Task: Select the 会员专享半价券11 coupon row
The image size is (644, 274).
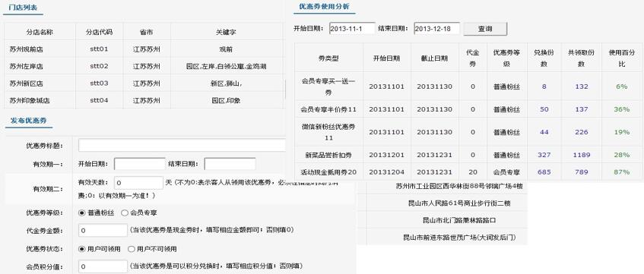Action: coord(468,109)
